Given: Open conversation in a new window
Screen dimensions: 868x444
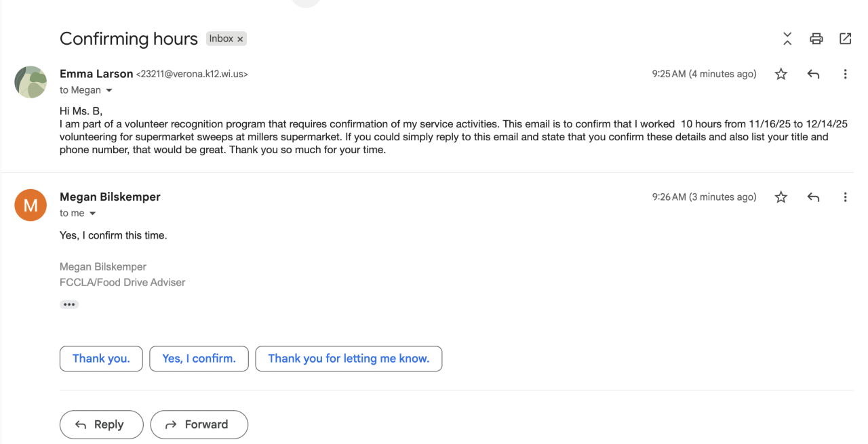Looking at the screenshot, I should 845,39.
